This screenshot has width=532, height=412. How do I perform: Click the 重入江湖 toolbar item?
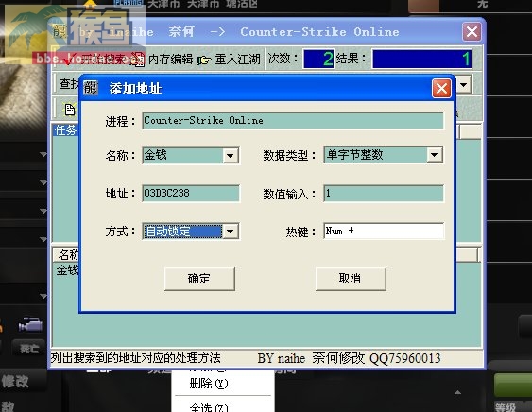pos(237,60)
